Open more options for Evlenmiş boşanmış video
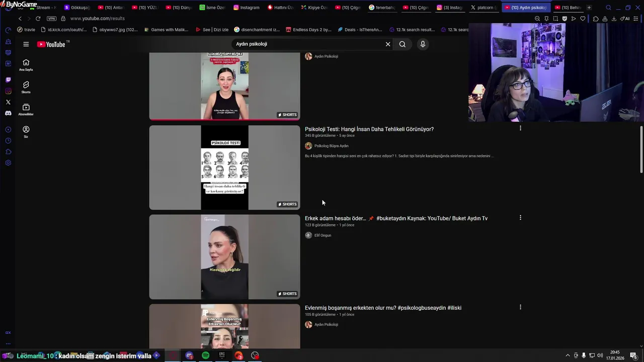This screenshot has width=644, height=362. pos(520,307)
